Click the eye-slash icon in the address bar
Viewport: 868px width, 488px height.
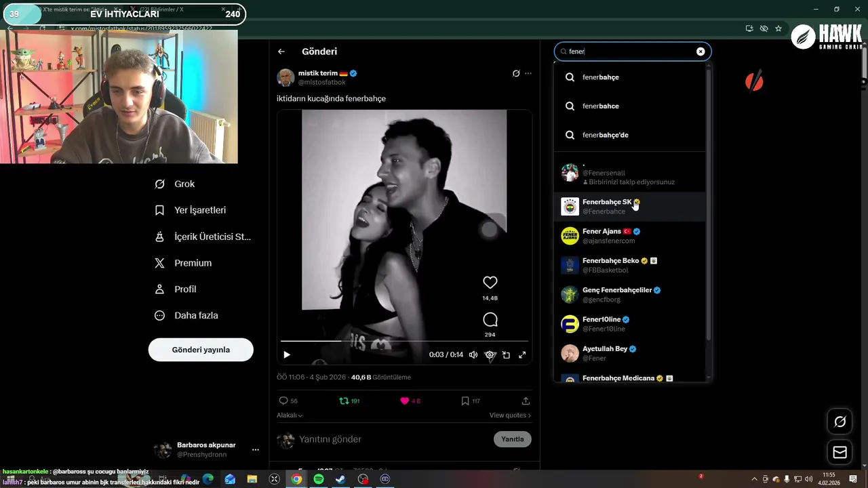pos(764,28)
